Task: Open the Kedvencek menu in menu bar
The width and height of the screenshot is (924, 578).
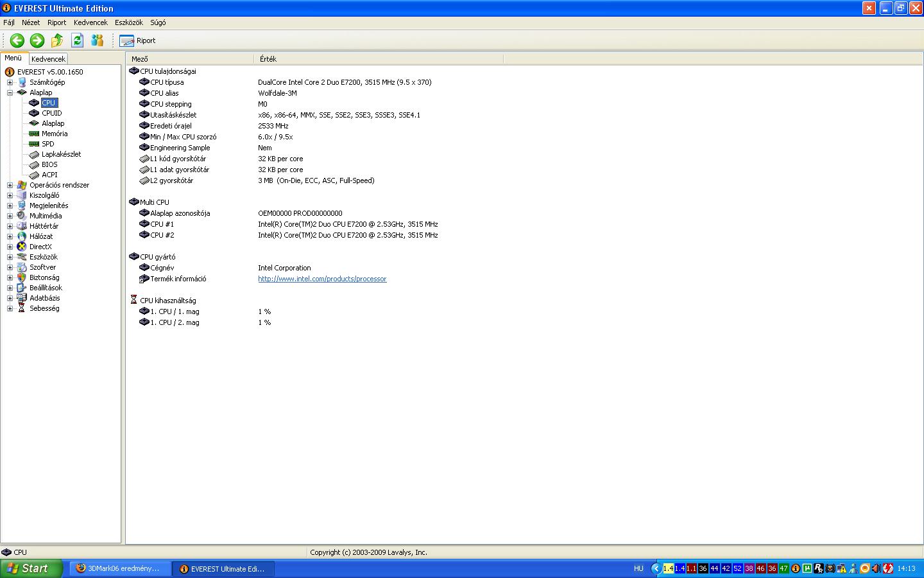Action: (x=90, y=22)
